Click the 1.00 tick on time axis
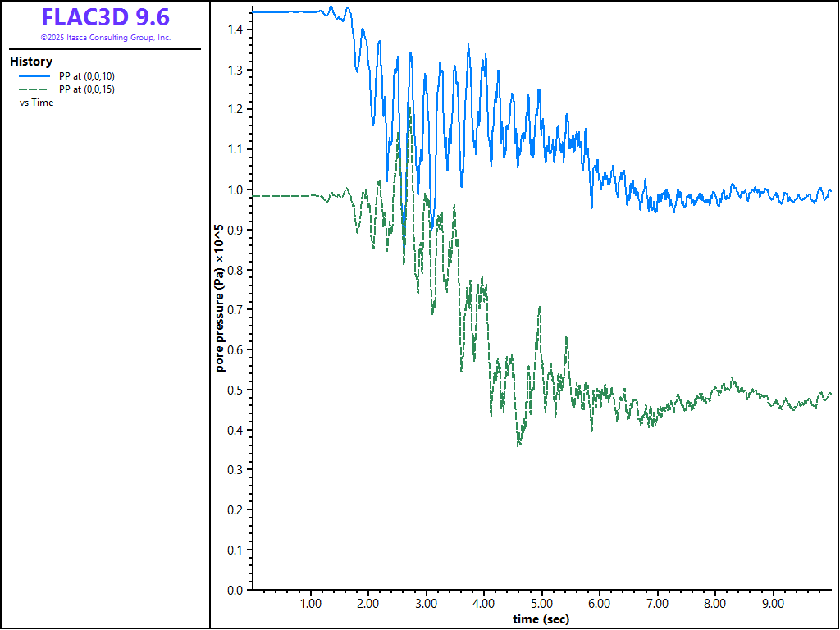This screenshot has height=630, width=840. (x=311, y=604)
